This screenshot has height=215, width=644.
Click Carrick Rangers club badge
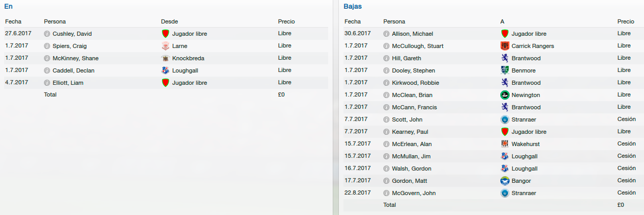(504, 46)
